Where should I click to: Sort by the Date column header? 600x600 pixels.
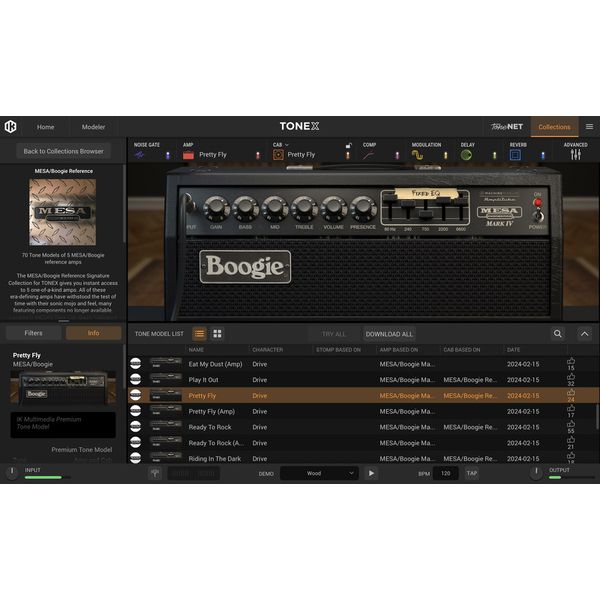click(514, 350)
